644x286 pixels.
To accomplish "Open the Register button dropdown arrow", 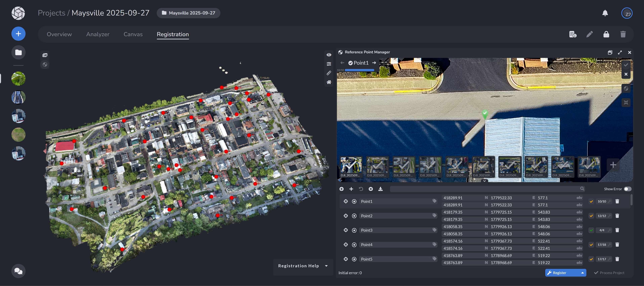I will [x=582, y=273].
